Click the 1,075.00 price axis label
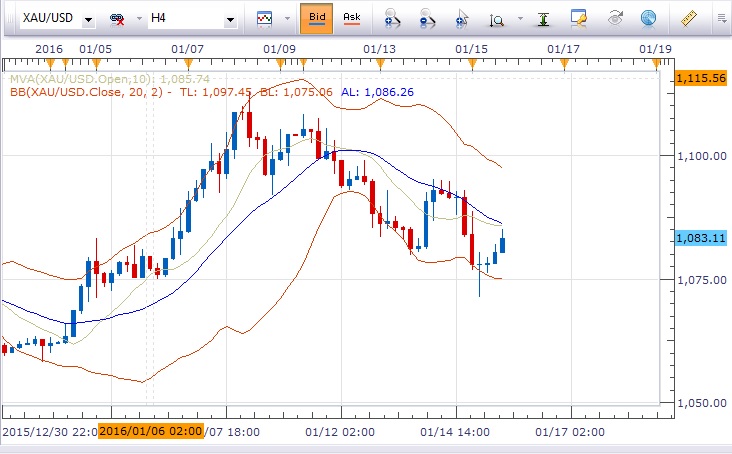 [x=702, y=280]
